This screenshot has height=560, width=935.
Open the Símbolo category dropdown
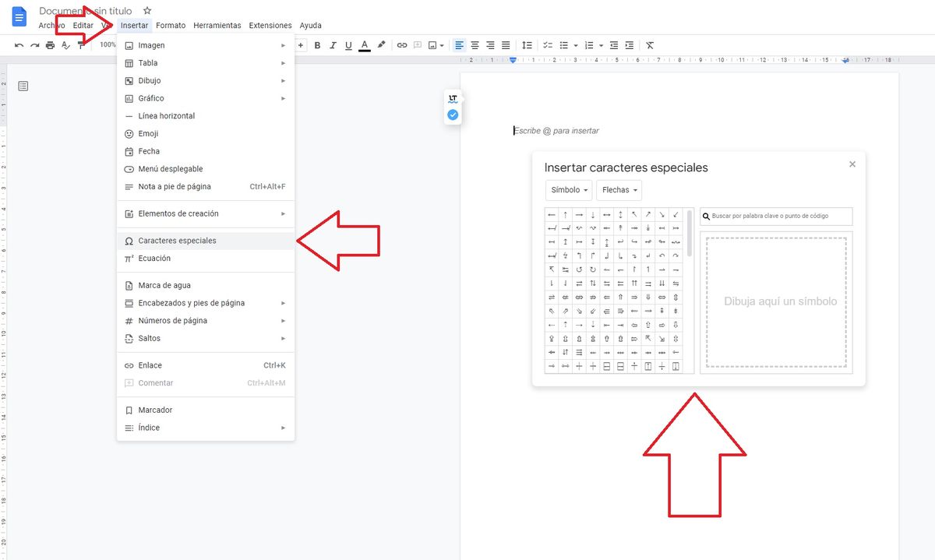[x=568, y=189]
